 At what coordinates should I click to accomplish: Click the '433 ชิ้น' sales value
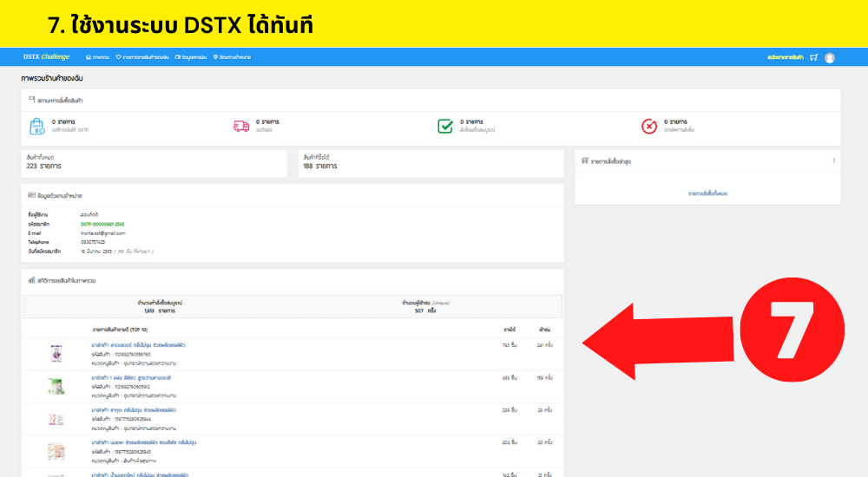(x=510, y=377)
